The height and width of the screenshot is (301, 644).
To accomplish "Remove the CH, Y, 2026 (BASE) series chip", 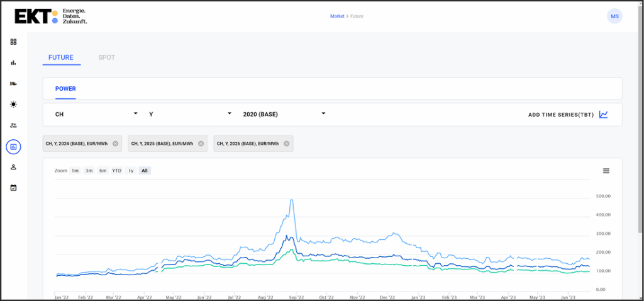I will pyautogui.click(x=287, y=144).
